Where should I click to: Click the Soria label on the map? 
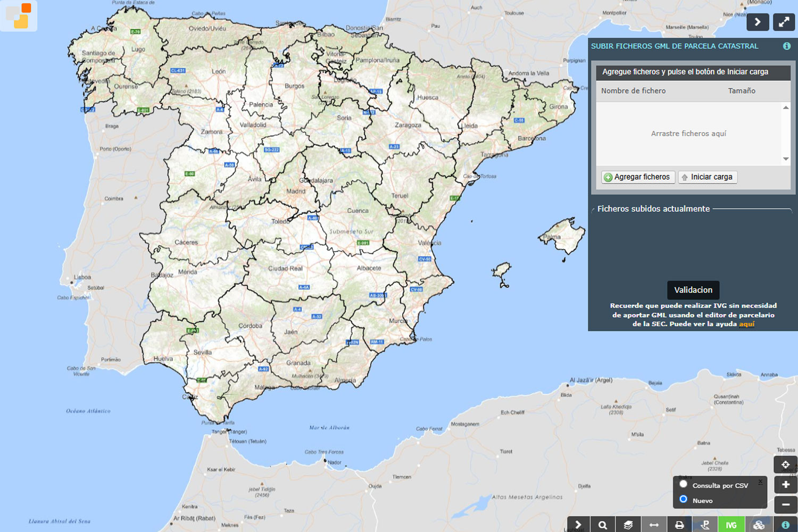pyautogui.click(x=344, y=118)
